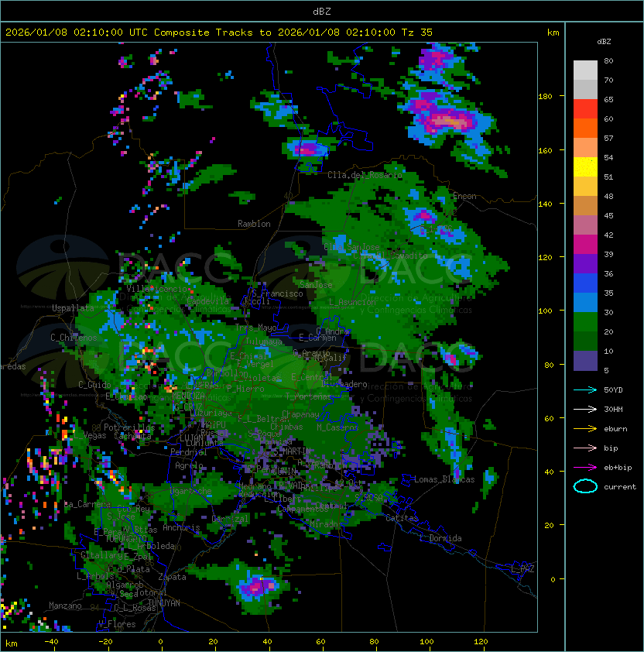
Task: Click the Villavicencio map label
Action: click(x=156, y=289)
